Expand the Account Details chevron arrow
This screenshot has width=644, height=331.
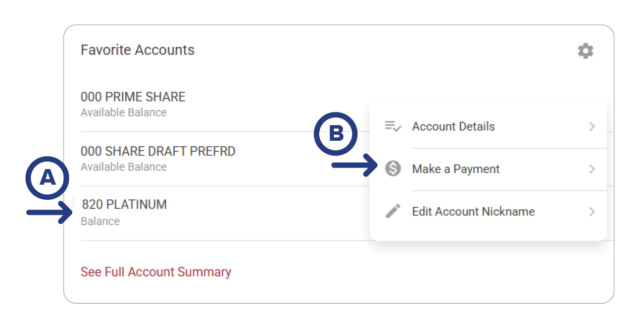pyautogui.click(x=592, y=127)
